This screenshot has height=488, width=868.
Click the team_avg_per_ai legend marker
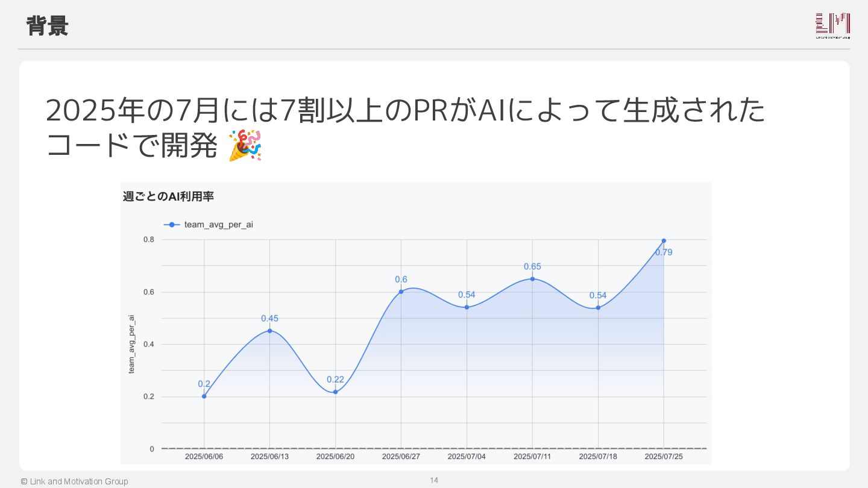(x=172, y=225)
